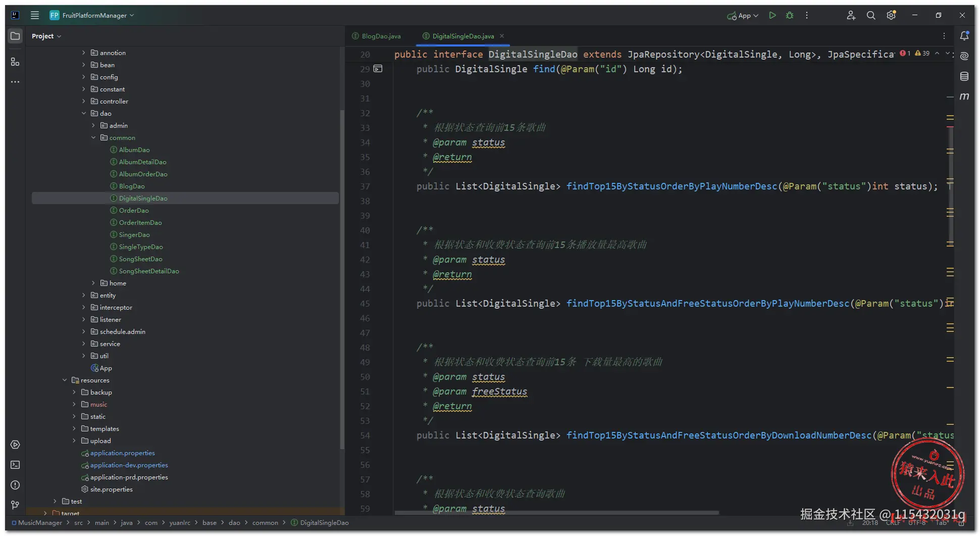980x536 pixels.
Task: Click the warnings count 39 indicator
Action: point(922,53)
